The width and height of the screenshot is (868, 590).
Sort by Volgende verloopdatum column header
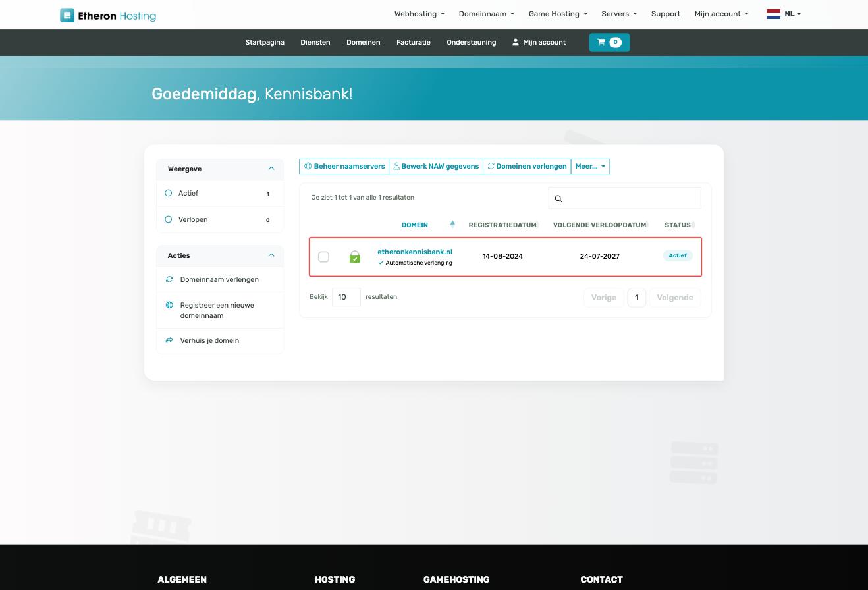pyautogui.click(x=599, y=225)
